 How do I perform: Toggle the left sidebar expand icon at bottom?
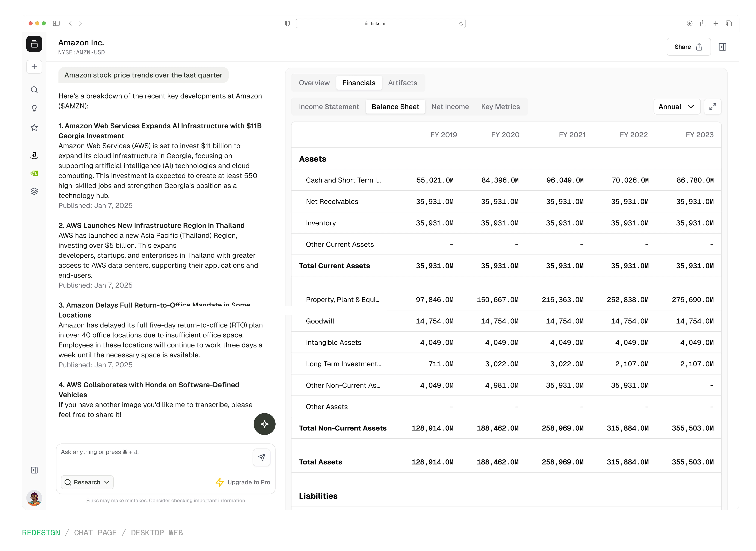tap(34, 470)
